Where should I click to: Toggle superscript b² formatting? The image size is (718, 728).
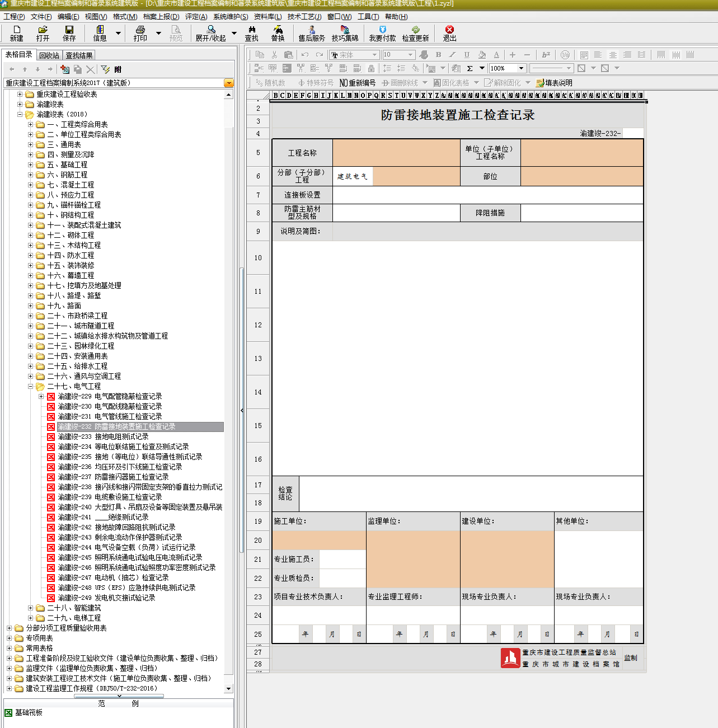(x=546, y=55)
